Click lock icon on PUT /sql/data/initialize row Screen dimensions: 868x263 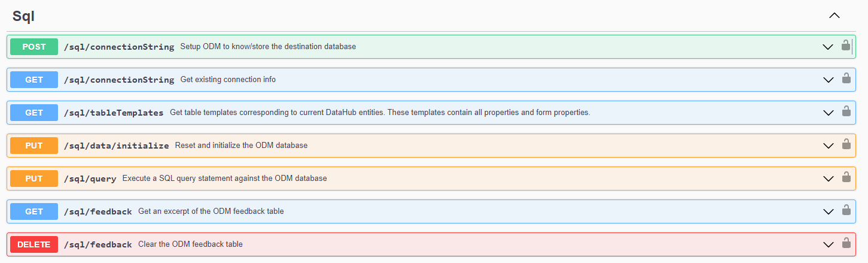coord(846,144)
